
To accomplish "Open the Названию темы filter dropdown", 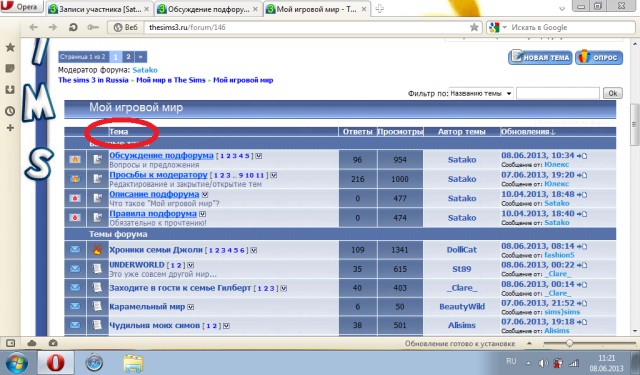I will click(481, 93).
